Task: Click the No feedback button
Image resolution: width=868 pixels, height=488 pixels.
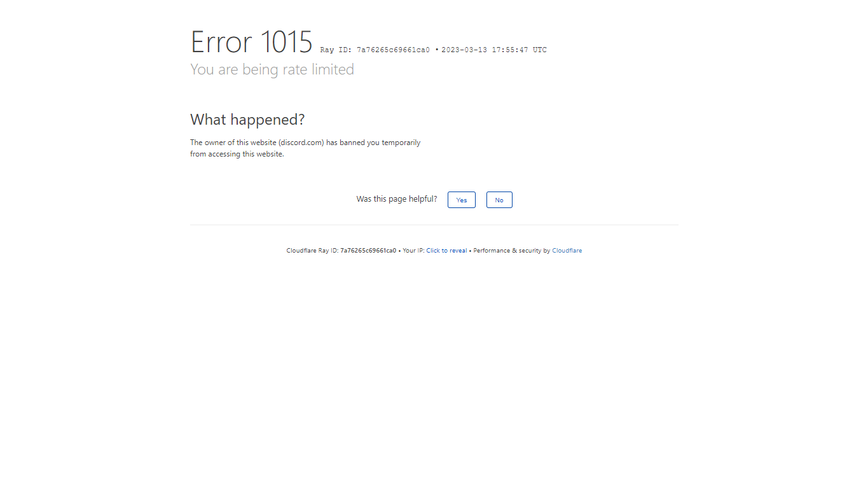Action: 499,200
